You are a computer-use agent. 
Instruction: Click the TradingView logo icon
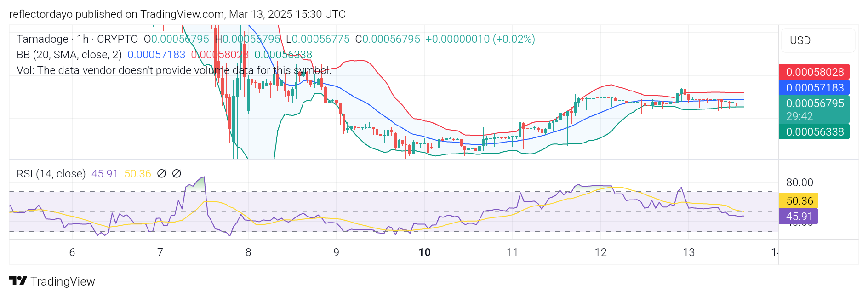pyautogui.click(x=18, y=280)
